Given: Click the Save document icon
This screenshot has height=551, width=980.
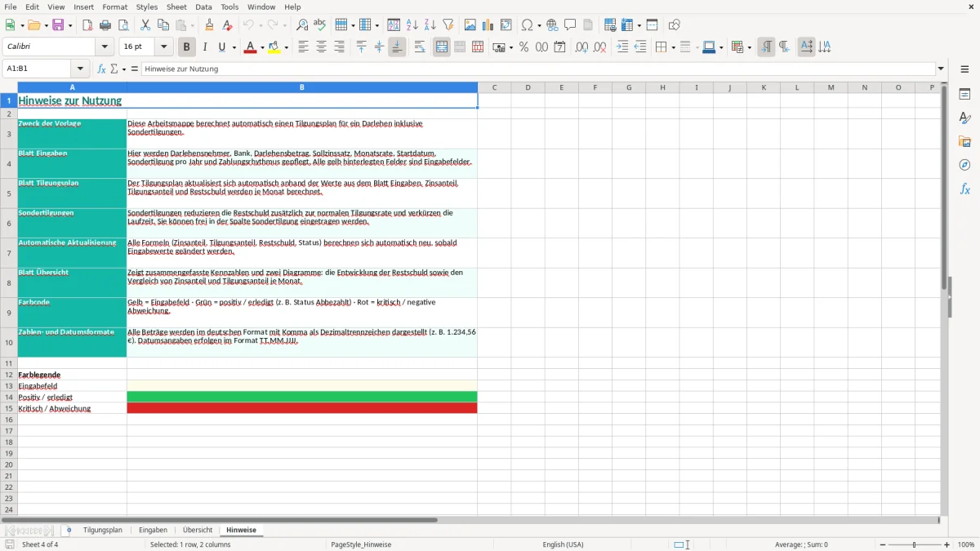Looking at the screenshot, I should click(x=58, y=25).
